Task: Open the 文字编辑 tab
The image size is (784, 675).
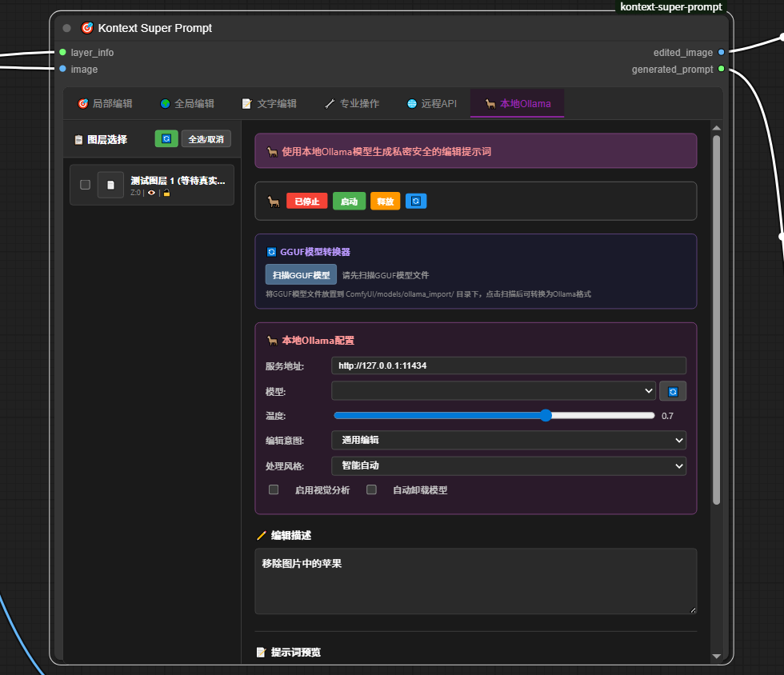Action: [x=269, y=103]
